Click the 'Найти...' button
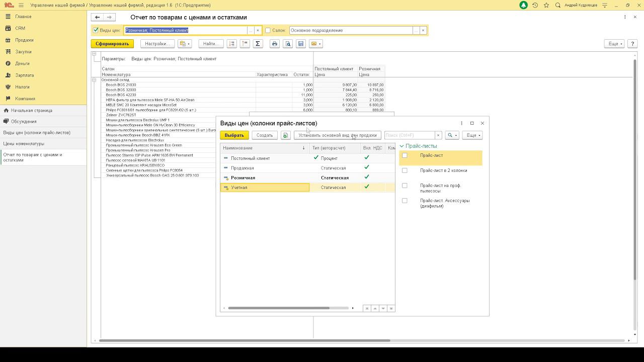 point(211,44)
